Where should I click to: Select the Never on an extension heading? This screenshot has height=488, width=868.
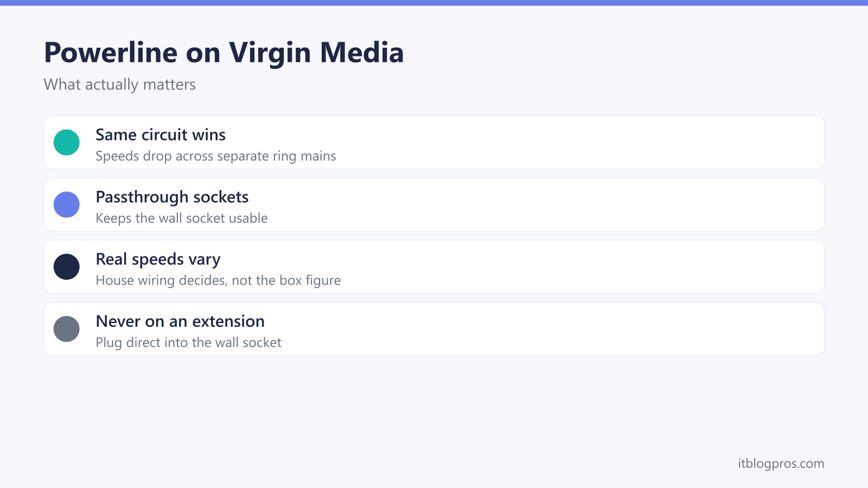coord(180,322)
